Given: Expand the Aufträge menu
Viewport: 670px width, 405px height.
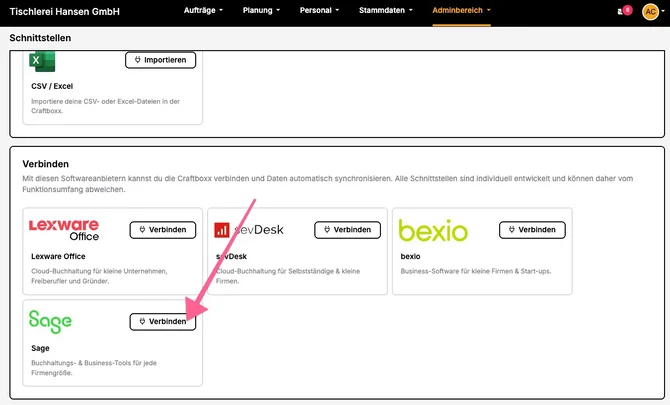Looking at the screenshot, I should point(203,10).
